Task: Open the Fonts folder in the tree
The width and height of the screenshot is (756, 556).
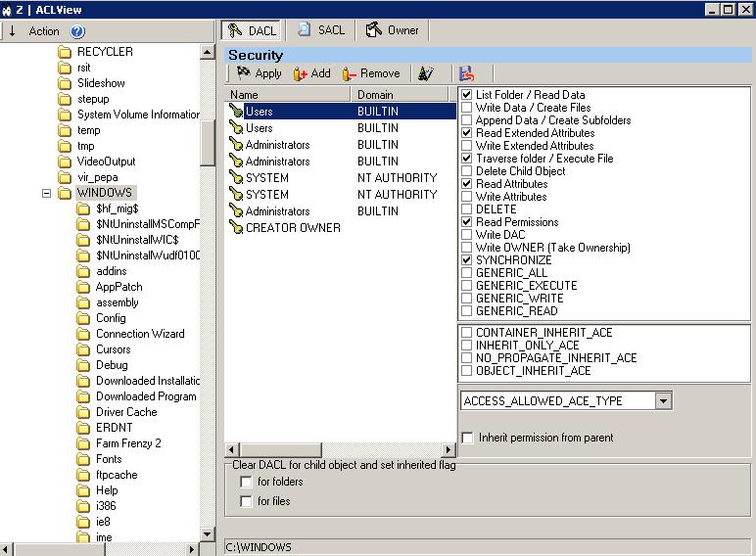Action: 109,459
